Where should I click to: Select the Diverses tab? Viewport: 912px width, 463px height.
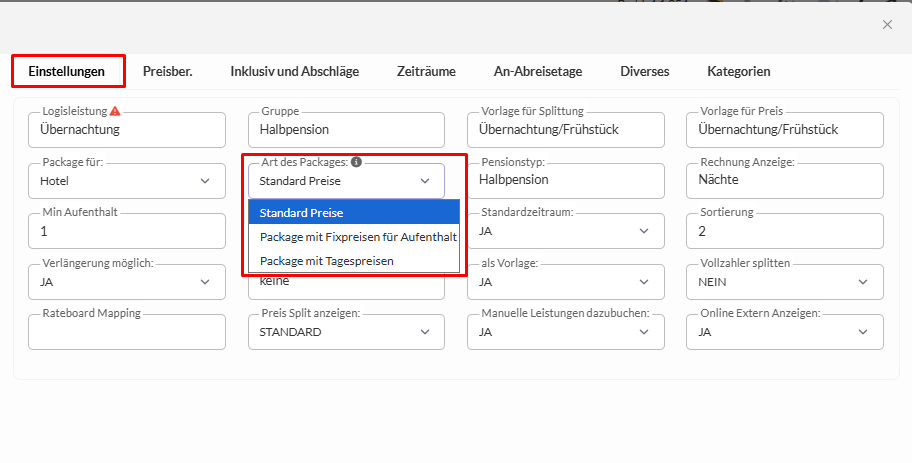click(x=644, y=71)
